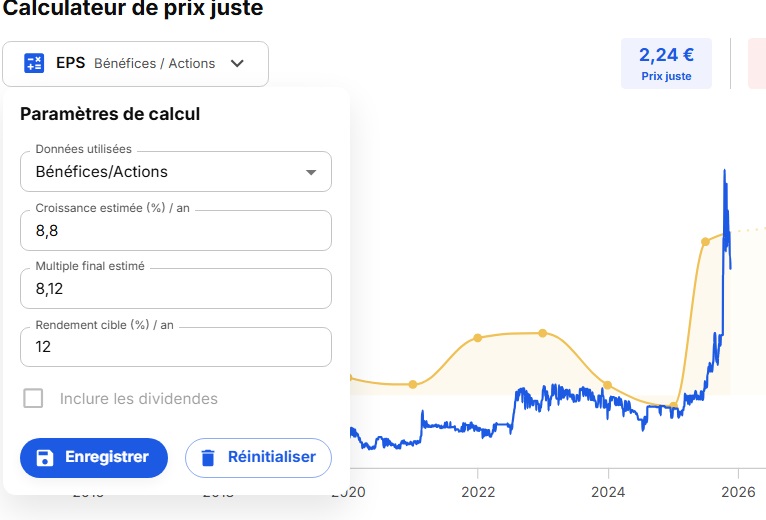Image resolution: width=766 pixels, height=520 pixels.
Task: Click the 2,24 € Prix juste badge
Action: pos(665,63)
